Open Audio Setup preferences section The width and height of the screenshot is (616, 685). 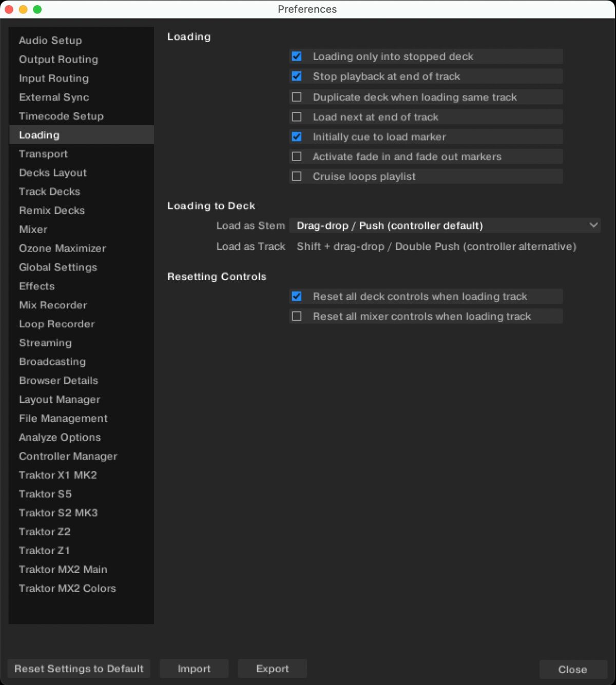tap(50, 41)
